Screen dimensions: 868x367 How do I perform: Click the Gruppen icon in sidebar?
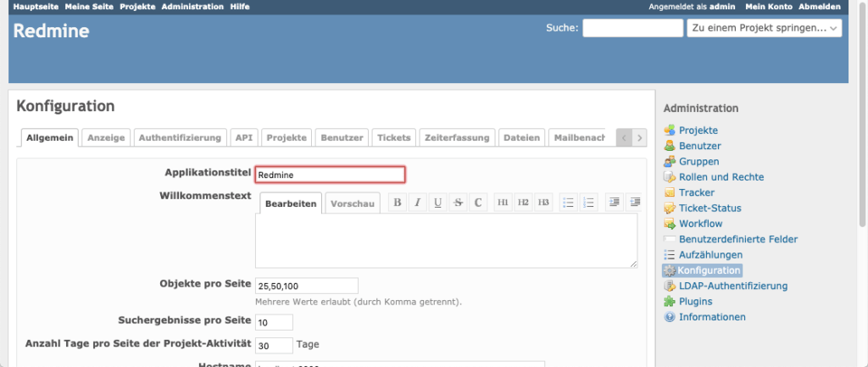pyautogui.click(x=670, y=162)
